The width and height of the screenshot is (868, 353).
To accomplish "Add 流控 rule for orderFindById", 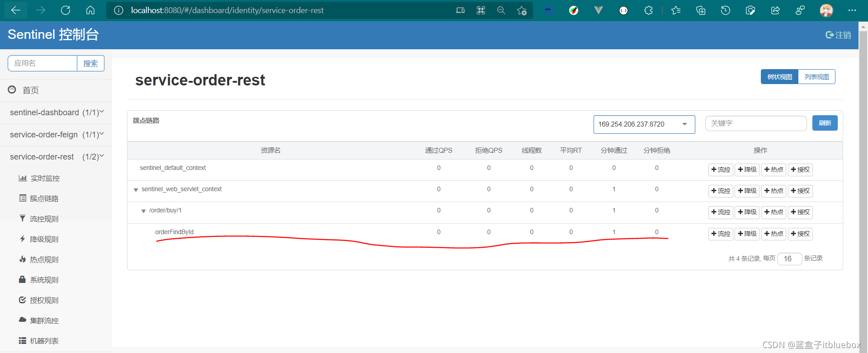I will click(721, 234).
